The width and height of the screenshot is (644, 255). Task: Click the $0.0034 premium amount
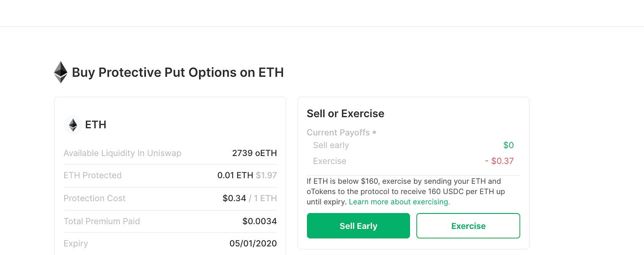click(260, 221)
